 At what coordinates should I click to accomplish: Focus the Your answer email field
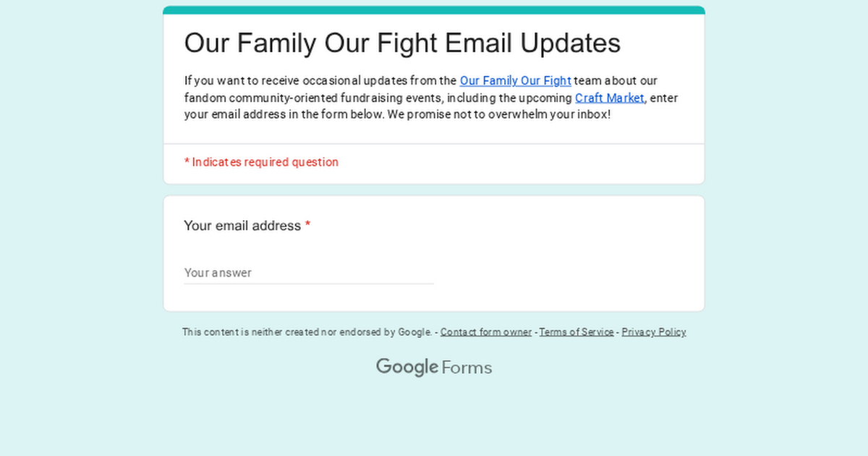[x=308, y=273]
